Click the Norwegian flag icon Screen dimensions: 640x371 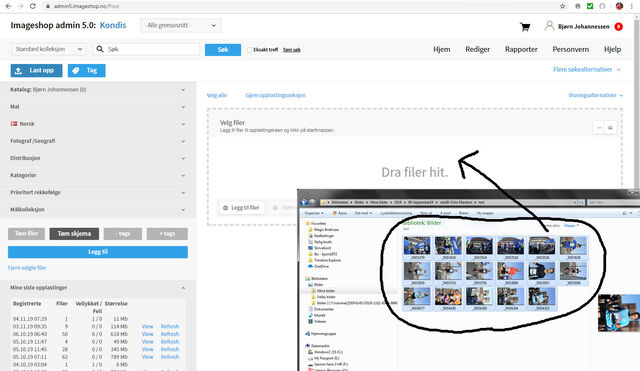(14, 123)
